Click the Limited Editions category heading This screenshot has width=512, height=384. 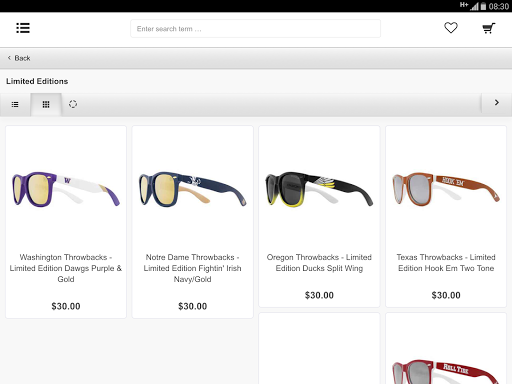pos(37,81)
